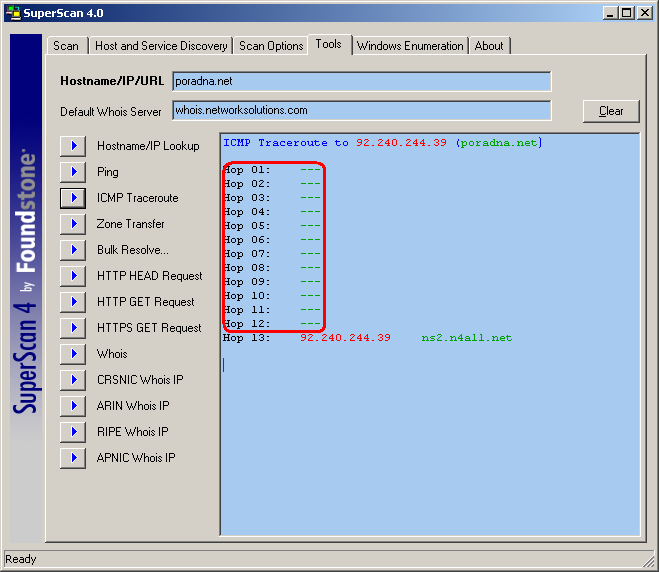Send an HTTP HEAD Request arrow button
Screen dimensions: 659x572
(x=73, y=276)
